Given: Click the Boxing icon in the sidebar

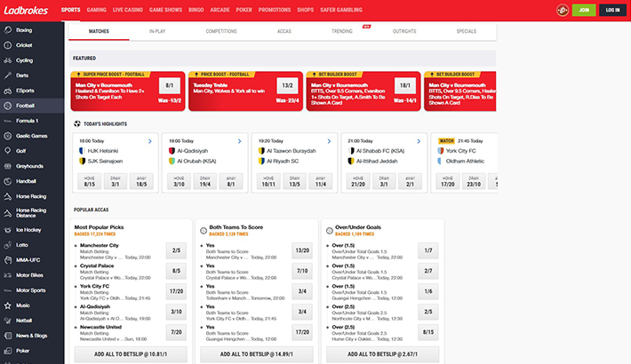Looking at the screenshot, I should coord(8,30).
